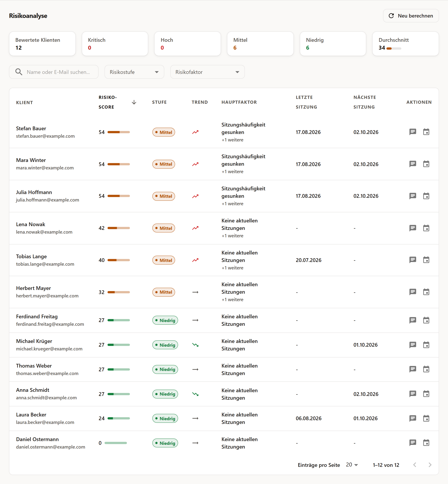The image size is (448, 484).
Task: Click the 20.07.2026 last session date
Action: [308, 260]
